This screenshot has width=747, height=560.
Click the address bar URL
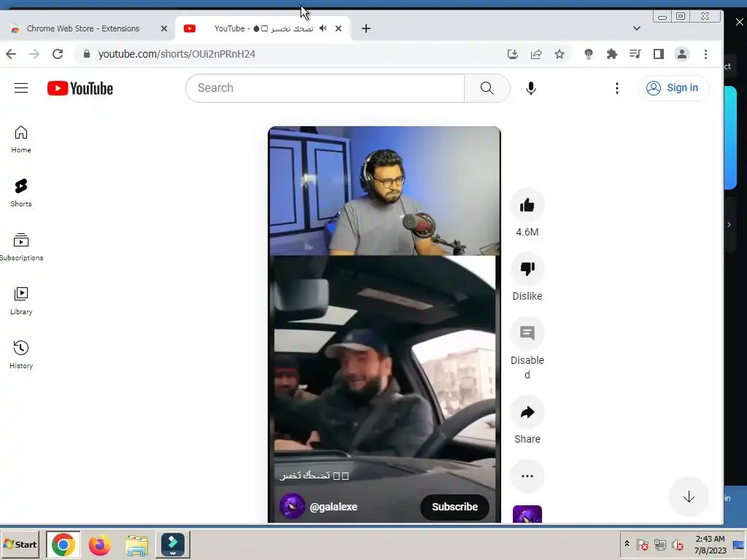tap(177, 54)
